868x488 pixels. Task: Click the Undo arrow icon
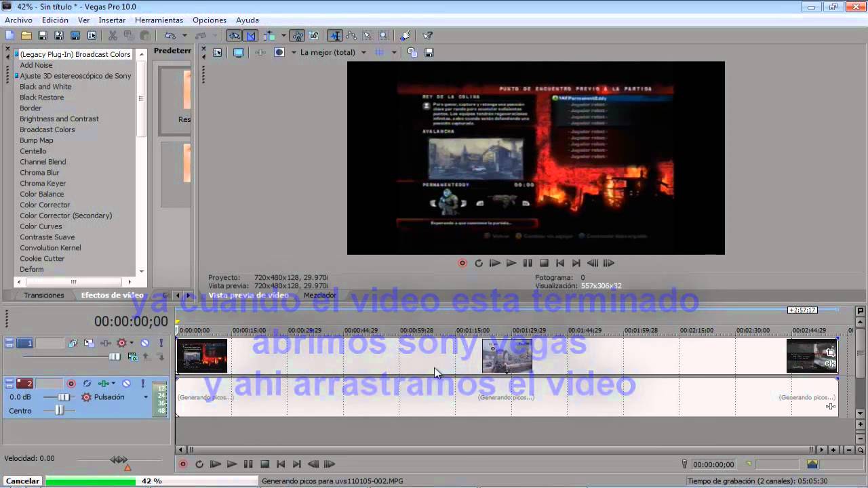pos(170,36)
